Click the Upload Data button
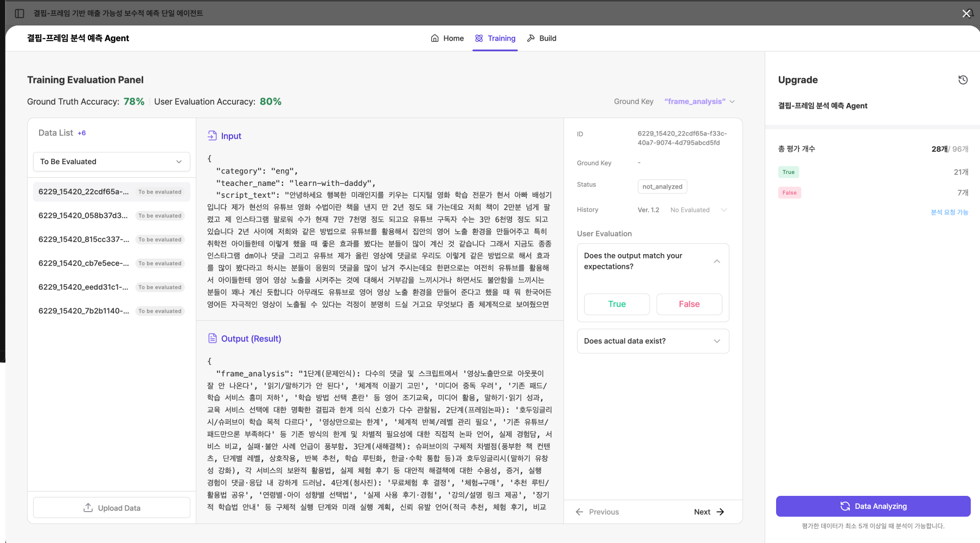 (112, 508)
